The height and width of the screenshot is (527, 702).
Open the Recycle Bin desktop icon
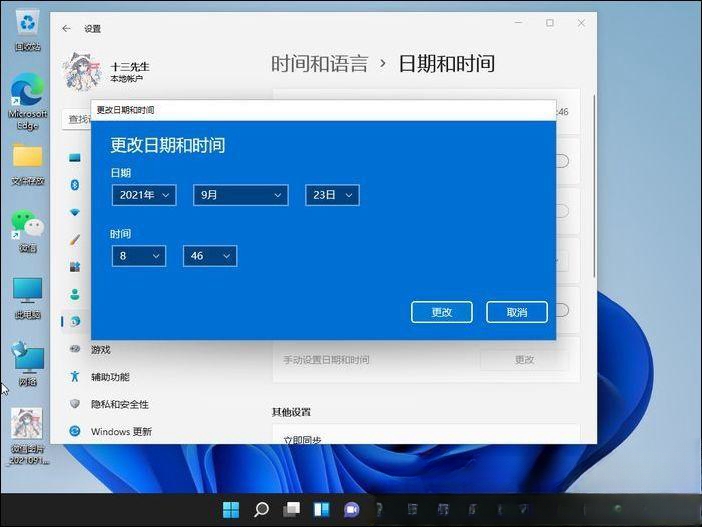pos(28,30)
